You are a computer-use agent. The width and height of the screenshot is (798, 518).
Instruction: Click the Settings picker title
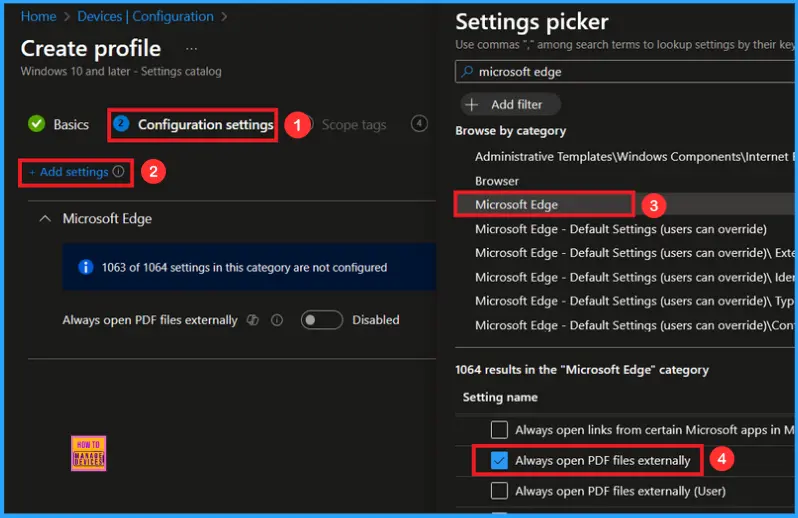[531, 22]
